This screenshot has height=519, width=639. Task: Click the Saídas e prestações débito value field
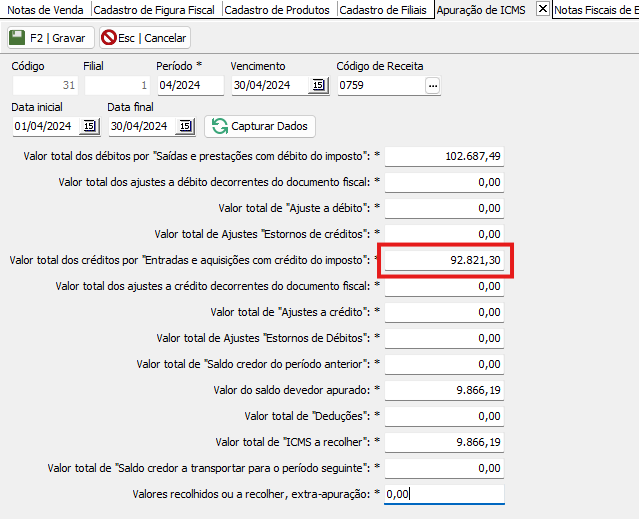tap(444, 156)
